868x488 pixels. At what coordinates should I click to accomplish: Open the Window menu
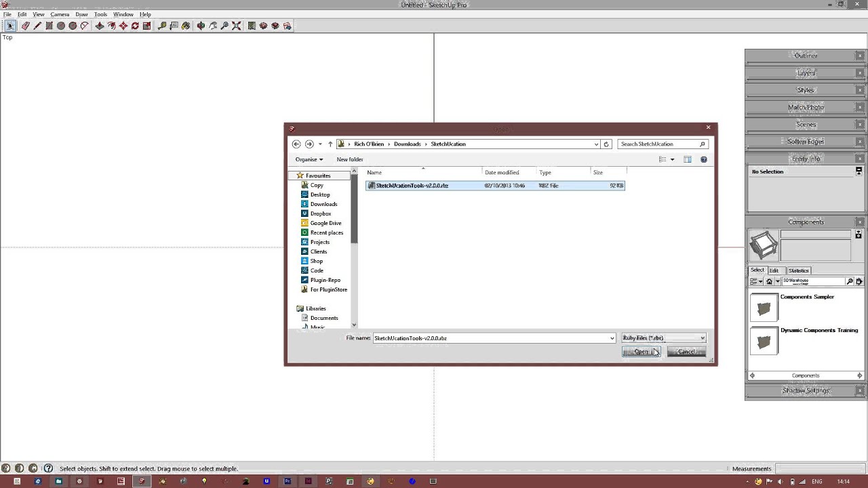tap(123, 14)
